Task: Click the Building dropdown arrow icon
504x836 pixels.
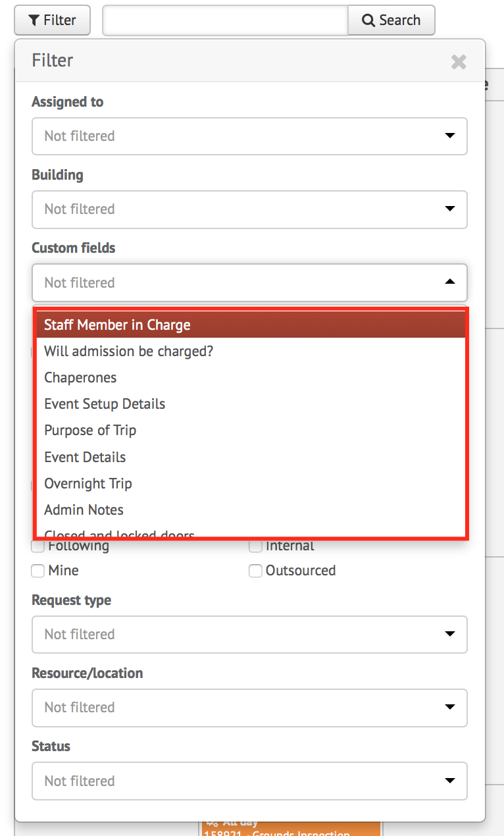Action: click(450, 209)
